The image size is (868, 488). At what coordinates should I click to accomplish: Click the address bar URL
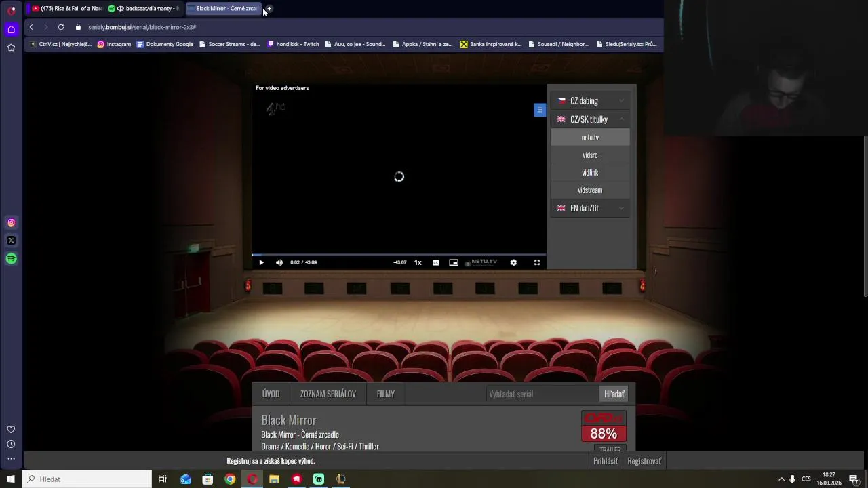pyautogui.click(x=142, y=27)
